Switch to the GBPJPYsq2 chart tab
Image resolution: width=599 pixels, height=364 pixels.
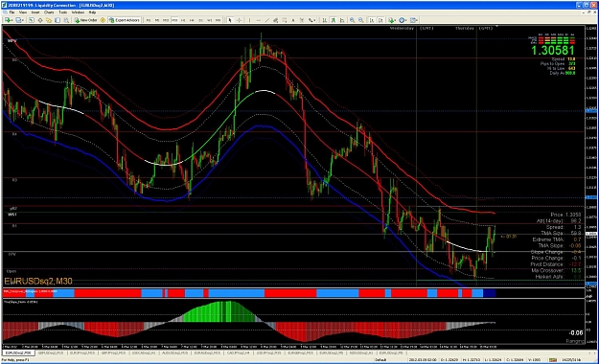pyautogui.click(x=113, y=353)
